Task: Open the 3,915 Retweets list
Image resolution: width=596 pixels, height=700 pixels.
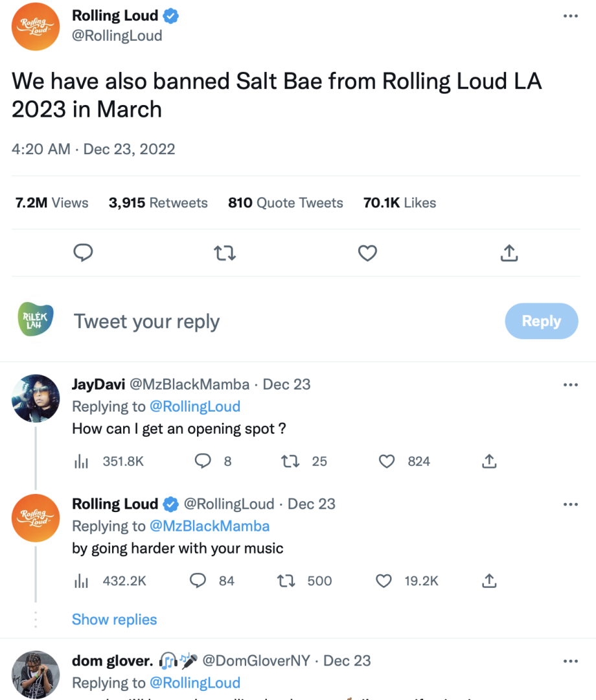Action: 158,203
